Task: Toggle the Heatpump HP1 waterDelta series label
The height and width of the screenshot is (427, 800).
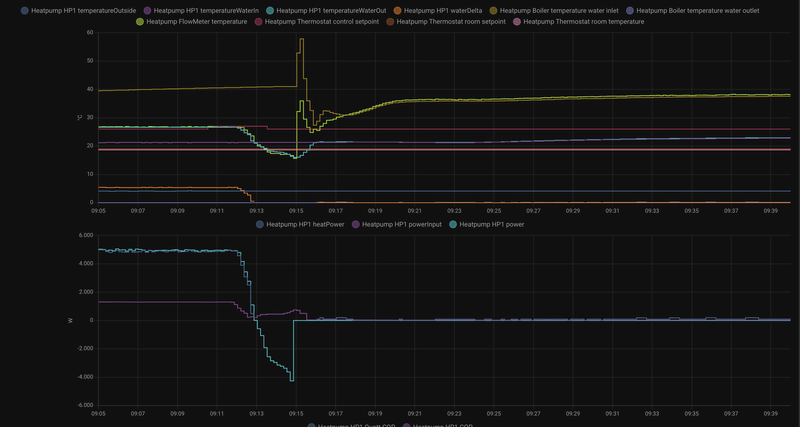Action: (443, 10)
